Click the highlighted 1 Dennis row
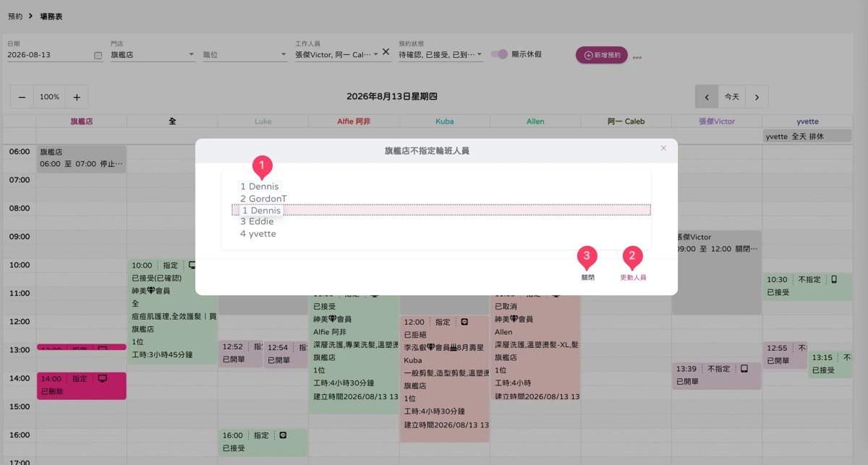Image resolution: width=868 pixels, height=465 pixels. [441, 210]
